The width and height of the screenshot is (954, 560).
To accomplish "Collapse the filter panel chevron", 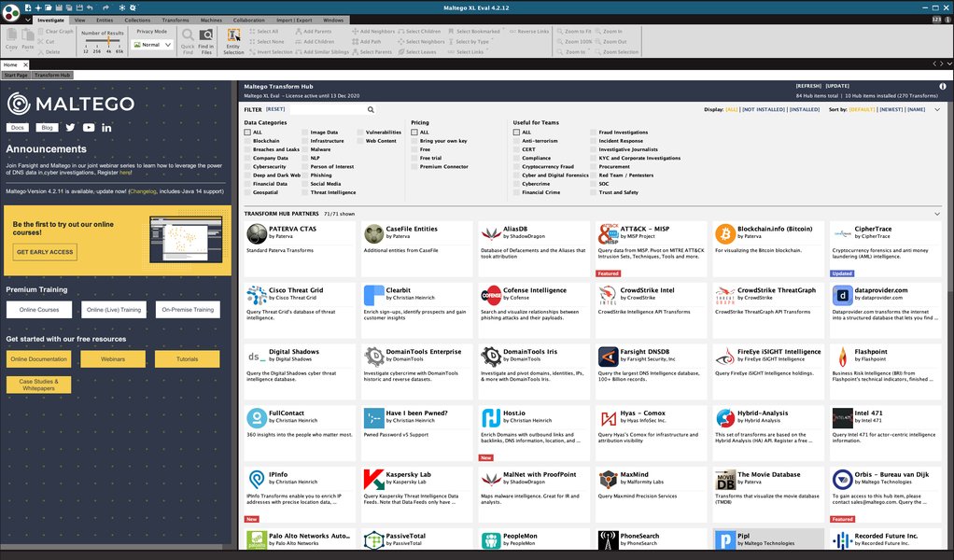I will point(937,110).
